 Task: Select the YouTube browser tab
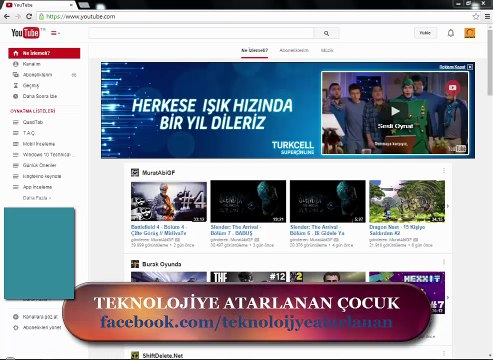[x=38, y=5]
